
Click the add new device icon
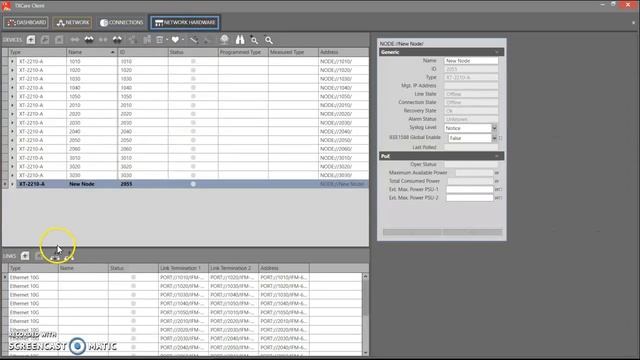click(31, 40)
